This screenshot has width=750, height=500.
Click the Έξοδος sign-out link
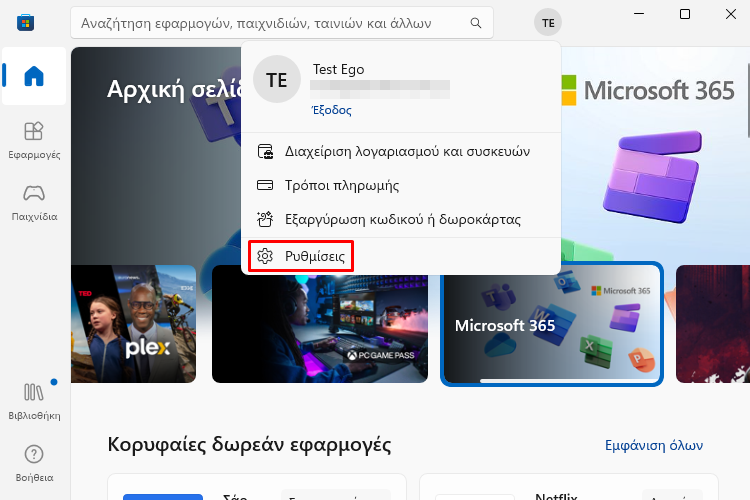click(x=331, y=110)
